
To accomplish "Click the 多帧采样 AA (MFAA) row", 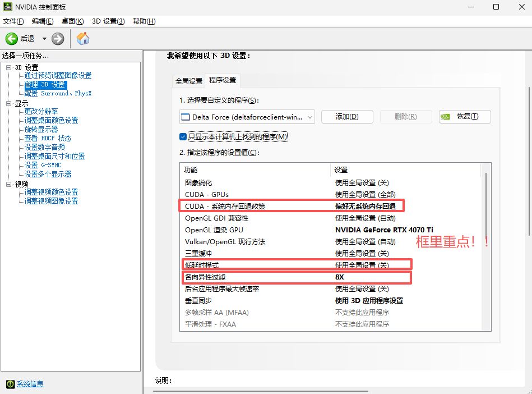I will point(331,313).
